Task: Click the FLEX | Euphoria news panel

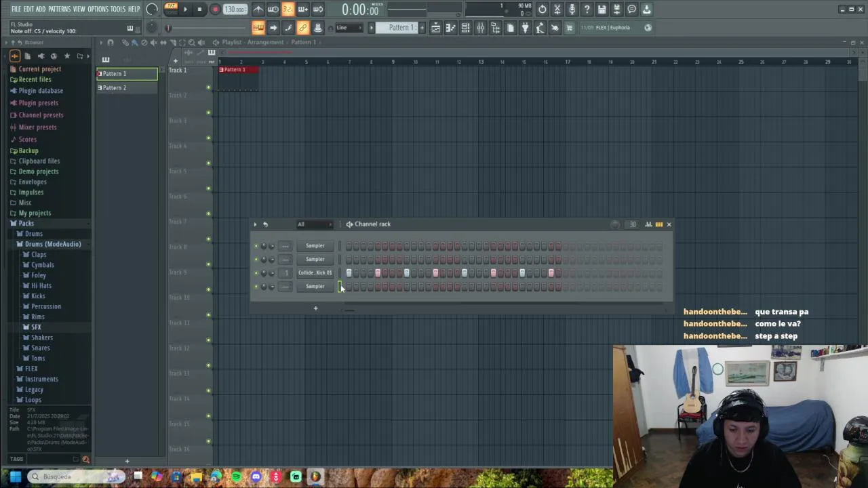Action: [616, 28]
